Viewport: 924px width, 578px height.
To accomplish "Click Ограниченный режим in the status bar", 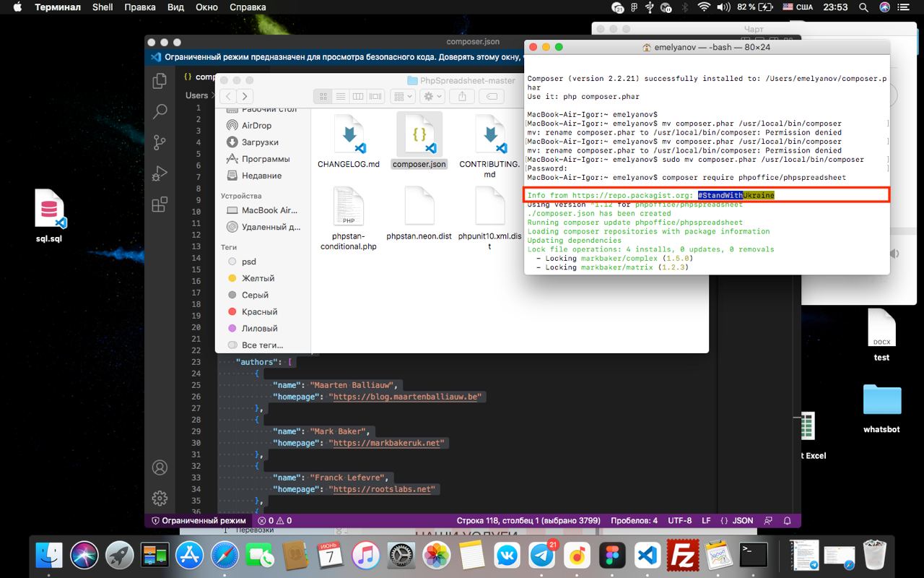I will point(199,520).
